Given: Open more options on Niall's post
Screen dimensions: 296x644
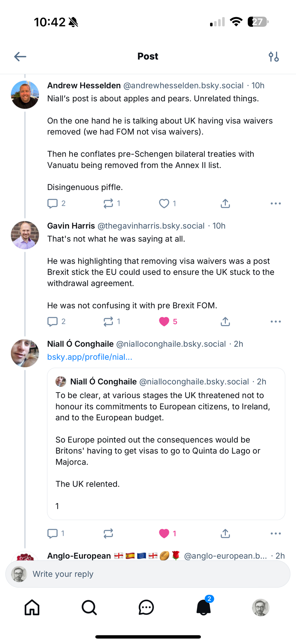Looking at the screenshot, I should 276,534.
